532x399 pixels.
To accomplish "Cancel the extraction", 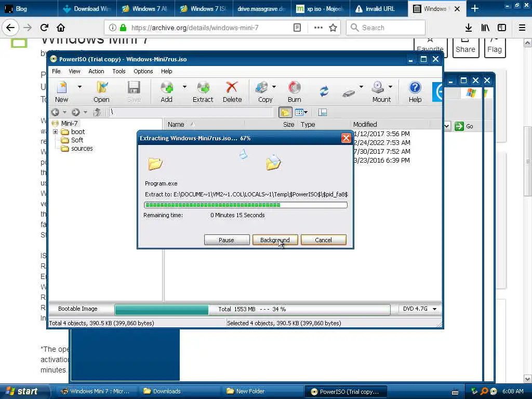I will (323, 240).
